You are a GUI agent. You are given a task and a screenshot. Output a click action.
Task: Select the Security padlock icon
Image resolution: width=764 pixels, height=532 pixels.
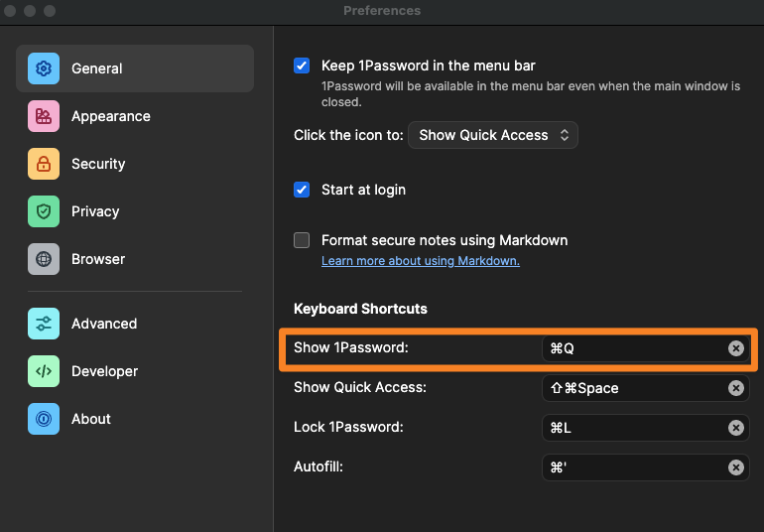tap(44, 164)
